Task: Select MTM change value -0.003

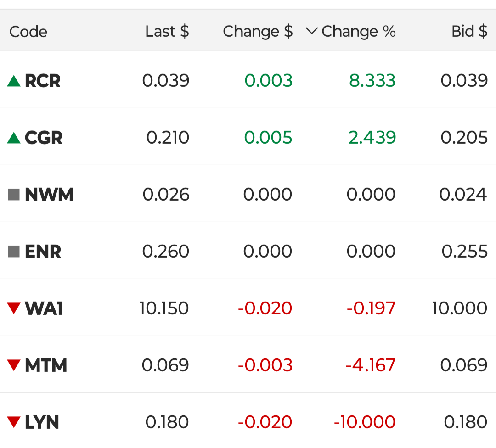Action: pyautogui.click(x=265, y=365)
